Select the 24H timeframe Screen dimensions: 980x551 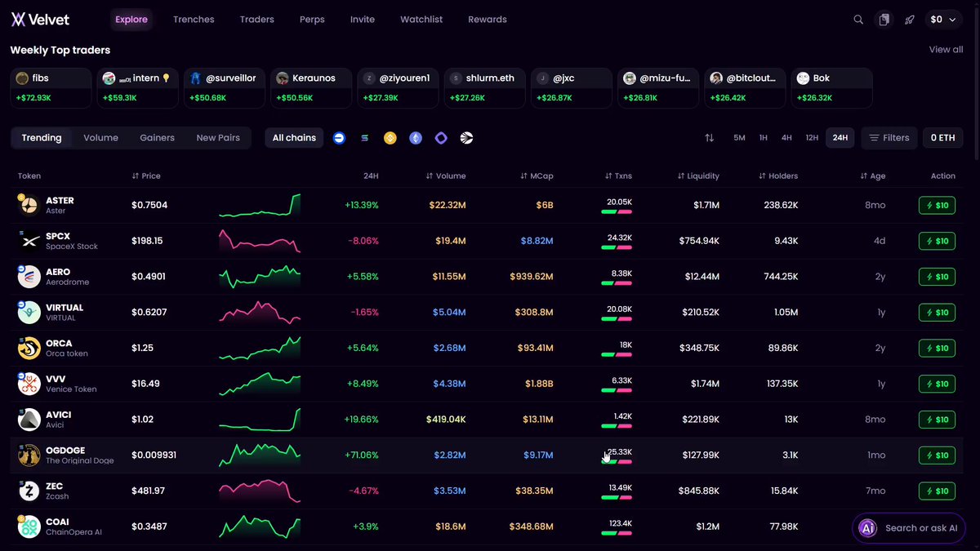point(840,138)
